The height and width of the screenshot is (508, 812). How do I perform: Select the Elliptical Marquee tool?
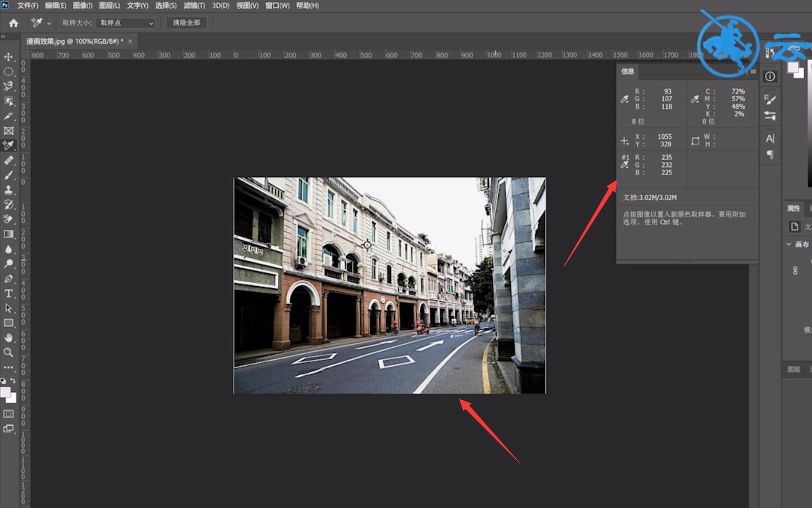9,71
